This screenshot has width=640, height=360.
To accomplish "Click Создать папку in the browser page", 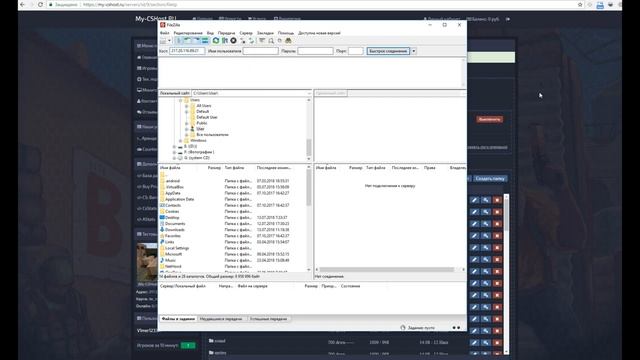I will 490,179.
